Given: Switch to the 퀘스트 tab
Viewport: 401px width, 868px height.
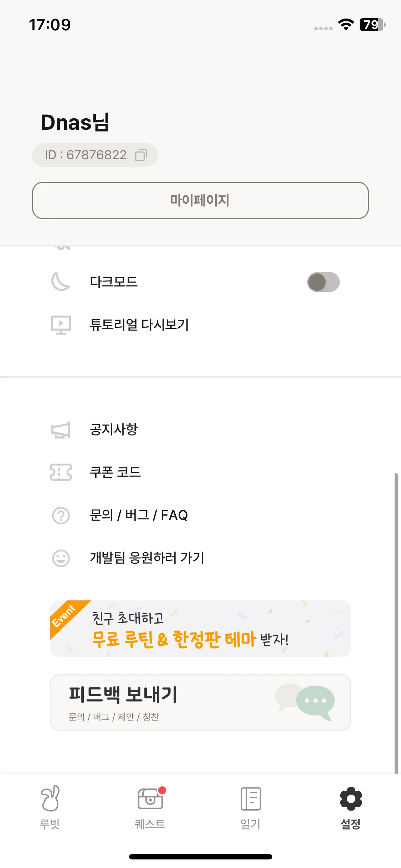Looking at the screenshot, I should (150, 807).
